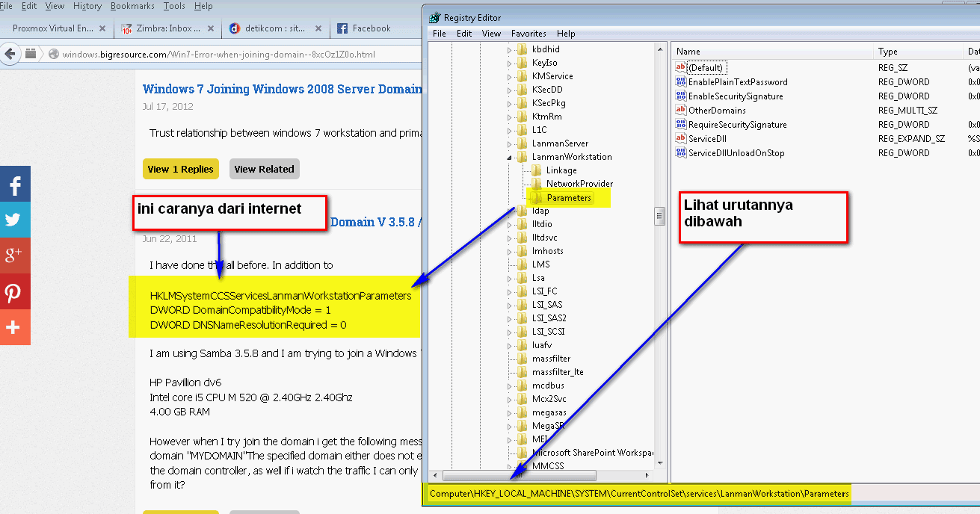Click the View 1 Replies button

pyautogui.click(x=181, y=169)
